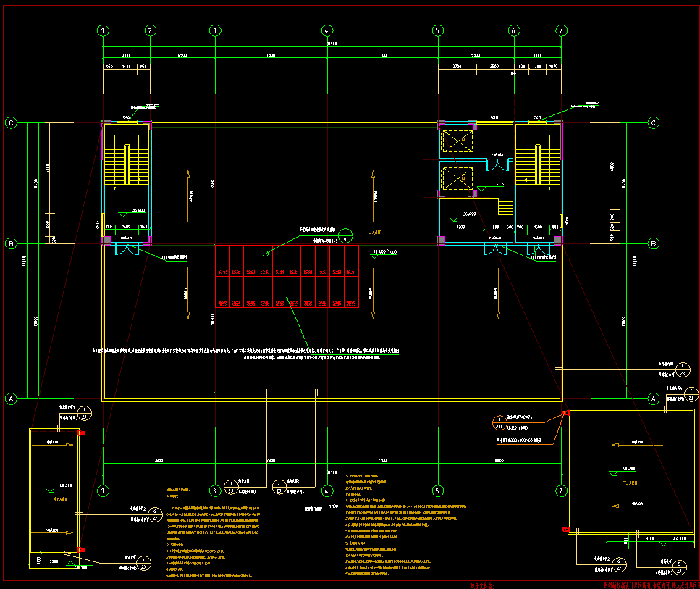Select axis bubble C on left side
700x589 pixels.
pyautogui.click(x=11, y=123)
